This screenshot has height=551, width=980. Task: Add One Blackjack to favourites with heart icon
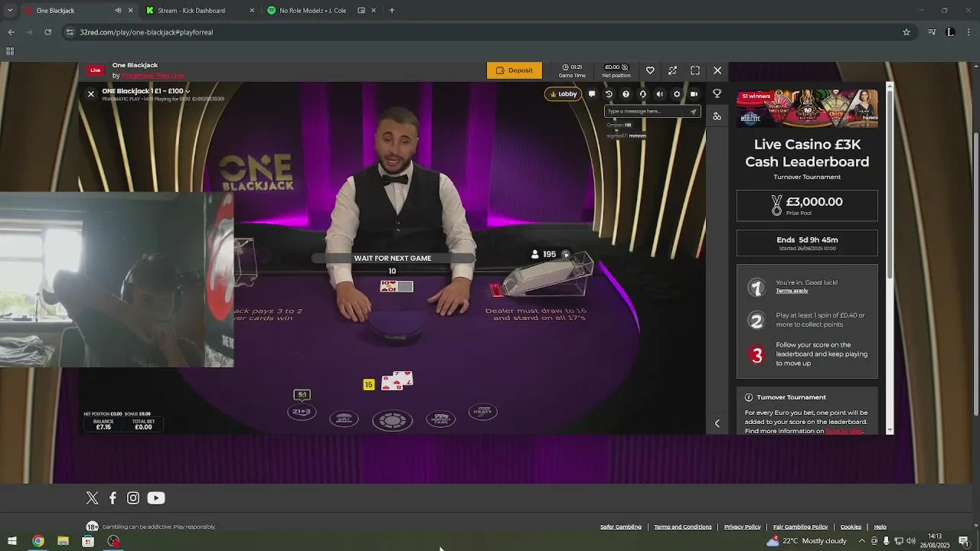point(650,70)
